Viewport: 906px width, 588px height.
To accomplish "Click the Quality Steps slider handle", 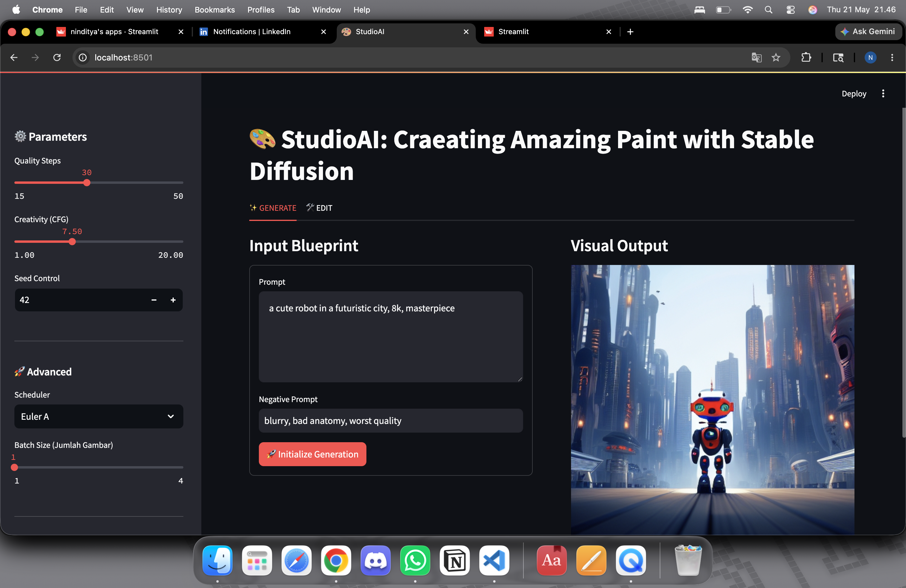I will point(87,183).
